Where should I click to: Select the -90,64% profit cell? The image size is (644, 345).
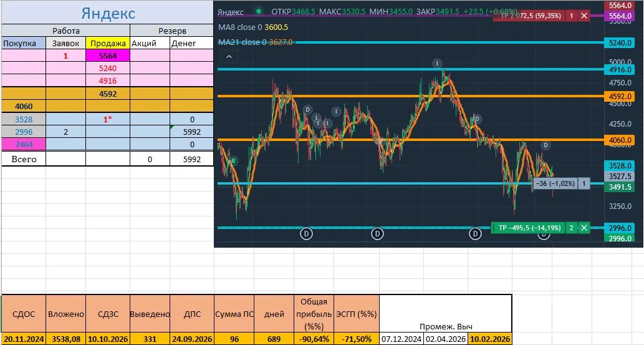[314, 339]
